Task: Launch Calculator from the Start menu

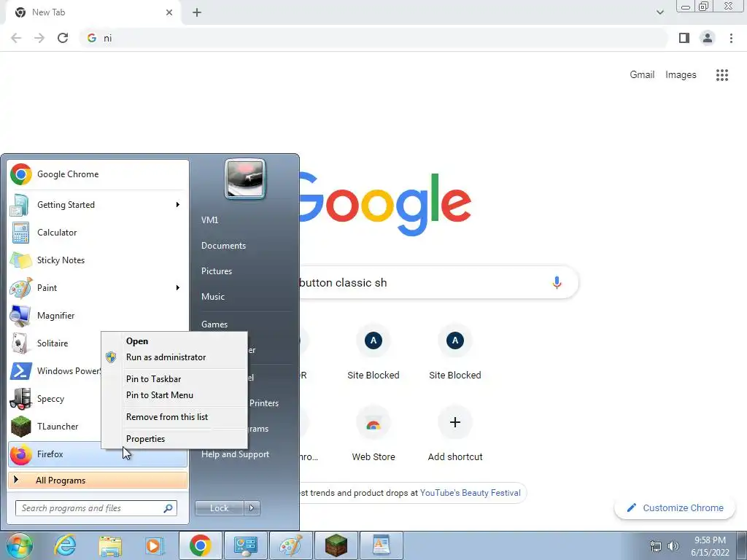Action: [98, 233]
